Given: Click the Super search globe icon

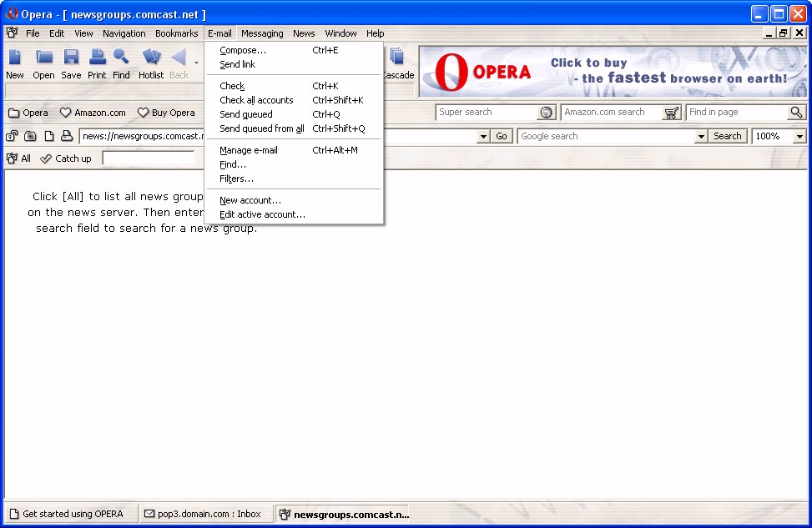Looking at the screenshot, I should pos(546,113).
